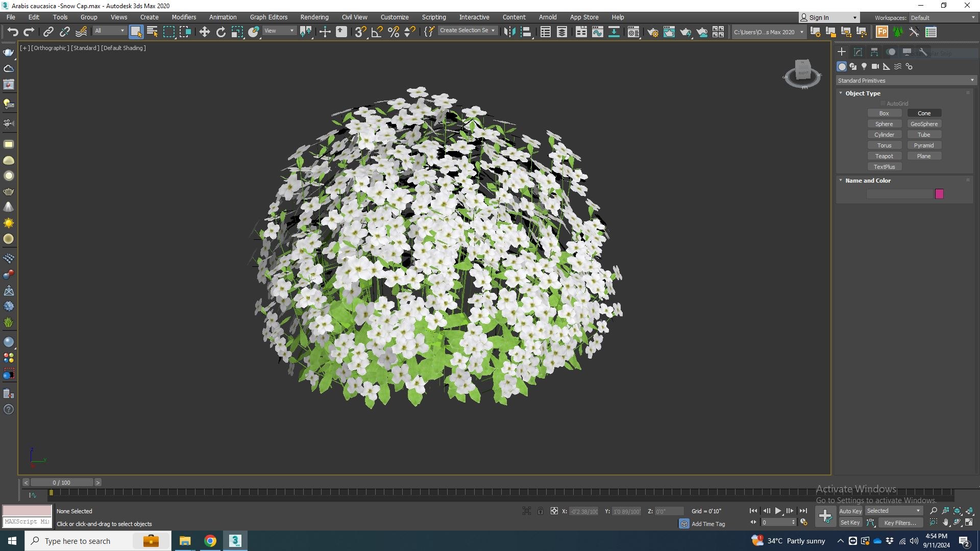Open the Select by Name list
This screenshot has width=980, height=551.
152,32
